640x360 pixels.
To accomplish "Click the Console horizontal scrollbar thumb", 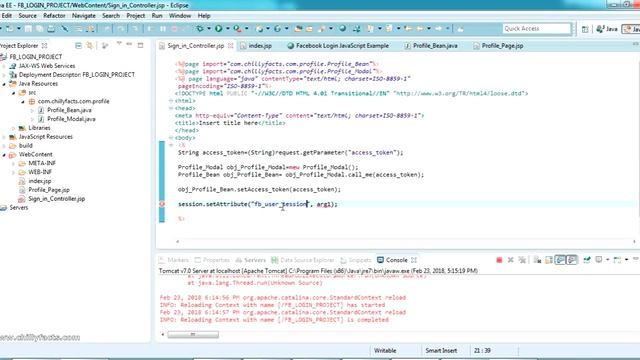I will point(193,335).
